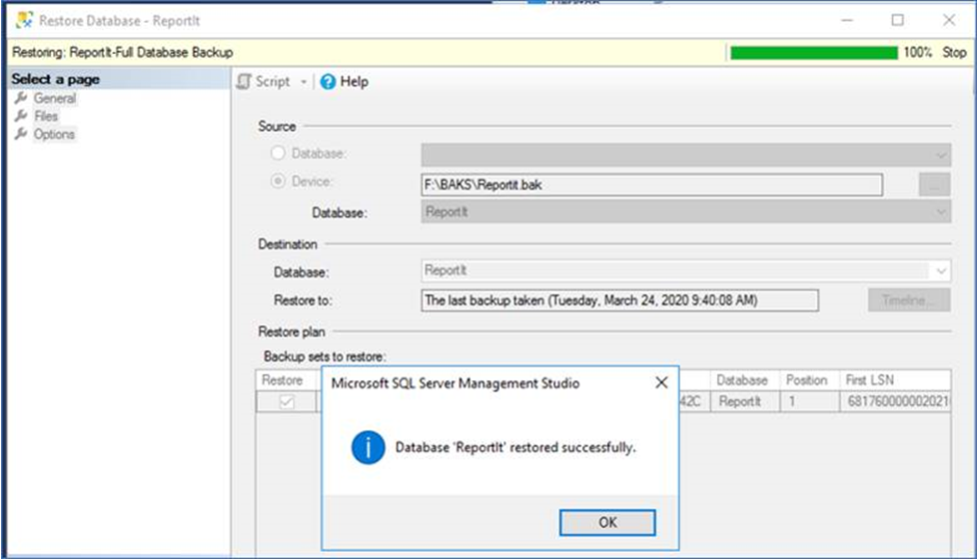
Task: Click the wrench icon beside Options
Action: point(21,134)
